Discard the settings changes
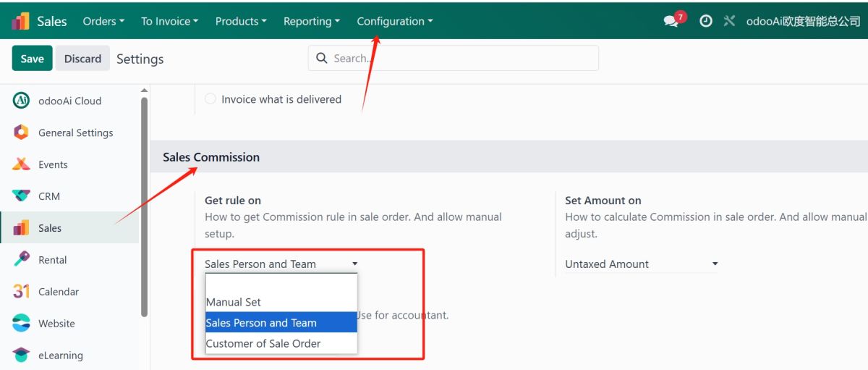 (x=82, y=59)
